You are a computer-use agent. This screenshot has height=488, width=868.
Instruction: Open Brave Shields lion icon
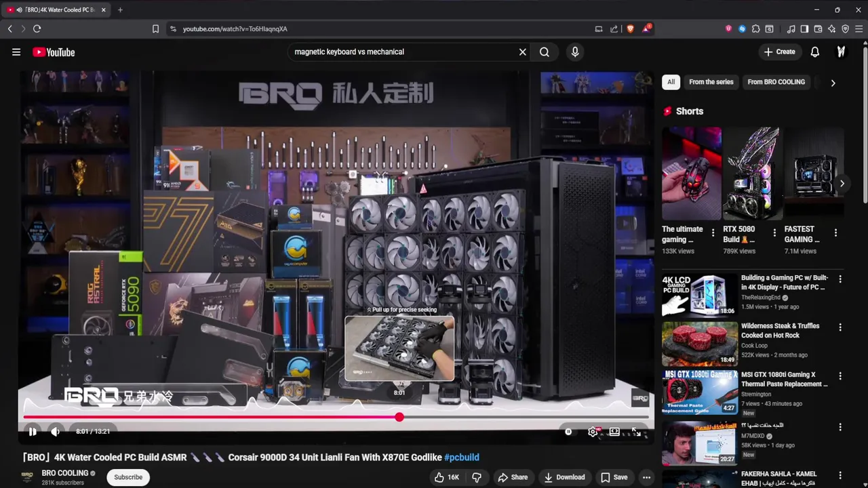(630, 28)
